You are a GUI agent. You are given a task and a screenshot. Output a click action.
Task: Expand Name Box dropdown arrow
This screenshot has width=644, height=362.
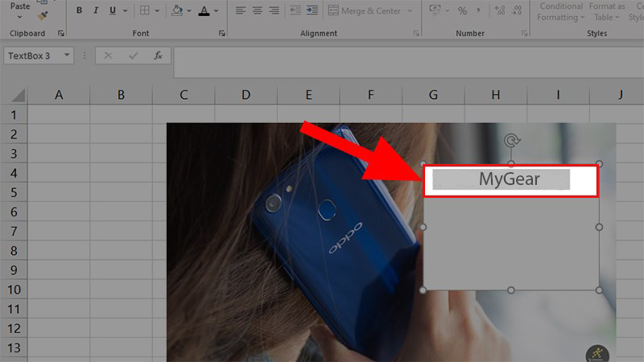(x=67, y=55)
